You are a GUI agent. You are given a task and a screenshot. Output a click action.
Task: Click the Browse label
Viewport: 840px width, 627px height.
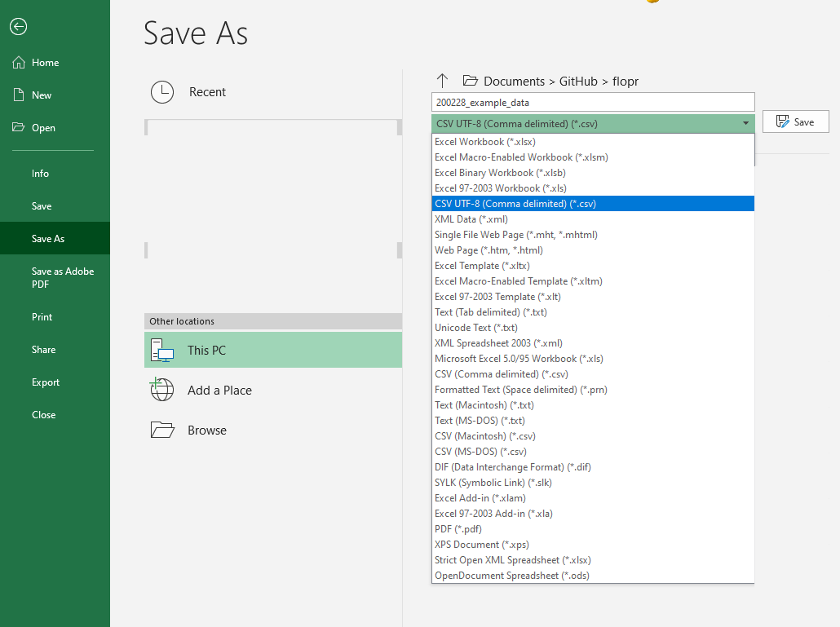[x=207, y=431]
